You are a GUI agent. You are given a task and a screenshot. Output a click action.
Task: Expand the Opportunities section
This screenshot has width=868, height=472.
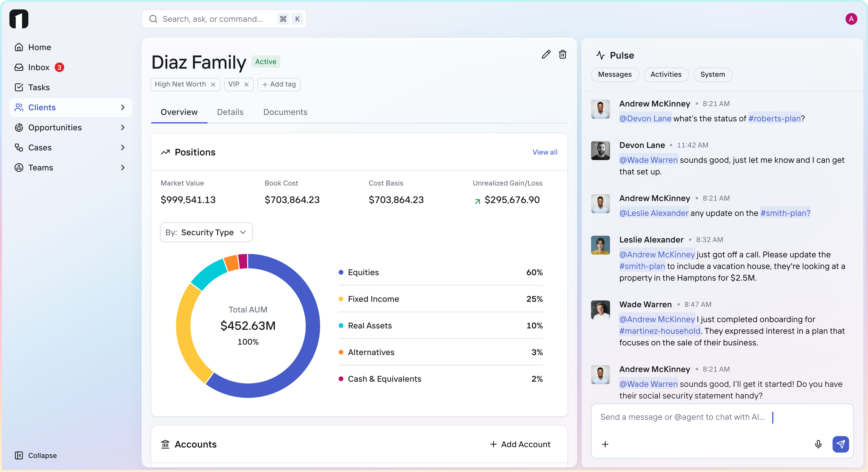click(123, 127)
